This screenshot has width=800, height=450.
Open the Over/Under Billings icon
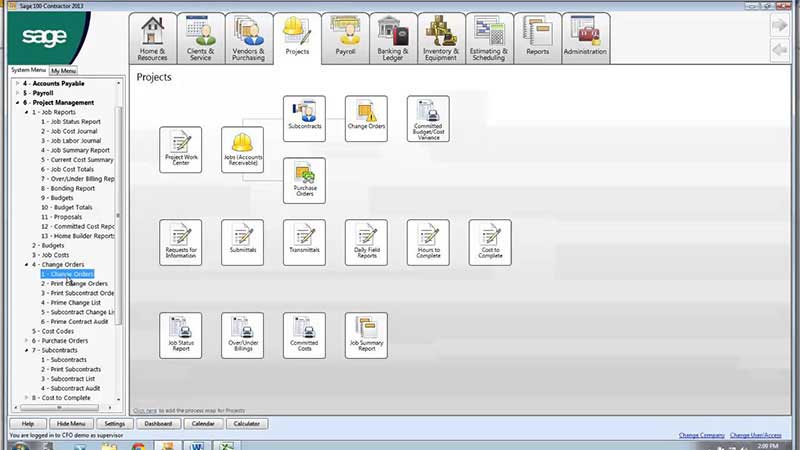coord(242,336)
